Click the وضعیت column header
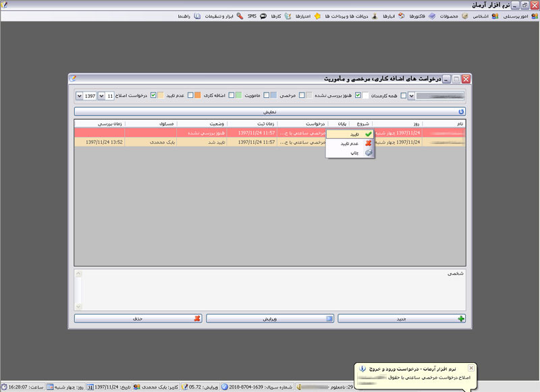The height and width of the screenshot is (392, 540). (202, 123)
